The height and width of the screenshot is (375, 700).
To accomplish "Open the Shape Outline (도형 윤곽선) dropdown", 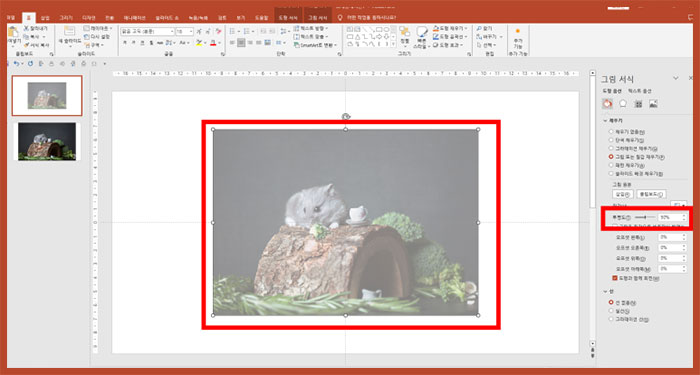I will (x=450, y=37).
